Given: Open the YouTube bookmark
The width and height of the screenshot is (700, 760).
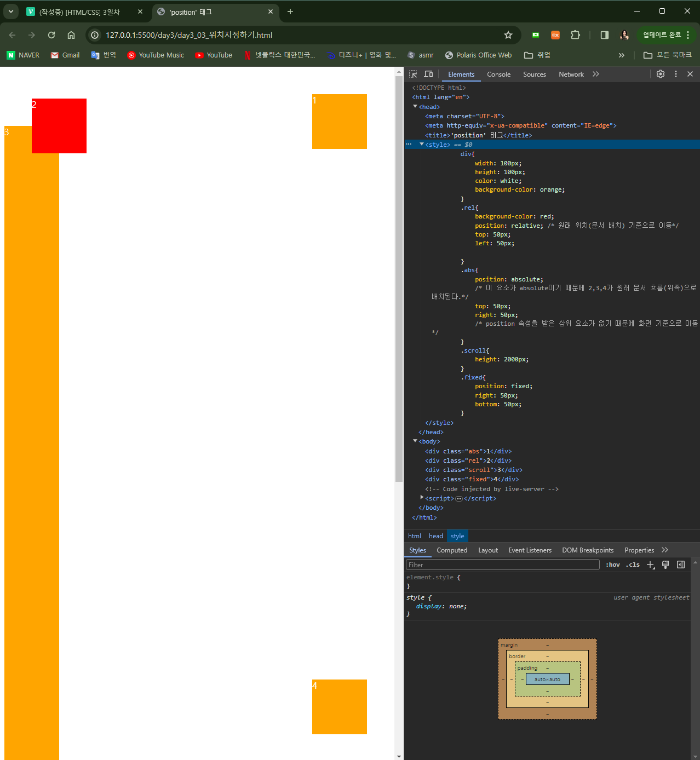Looking at the screenshot, I should pyautogui.click(x=214, y=55).
